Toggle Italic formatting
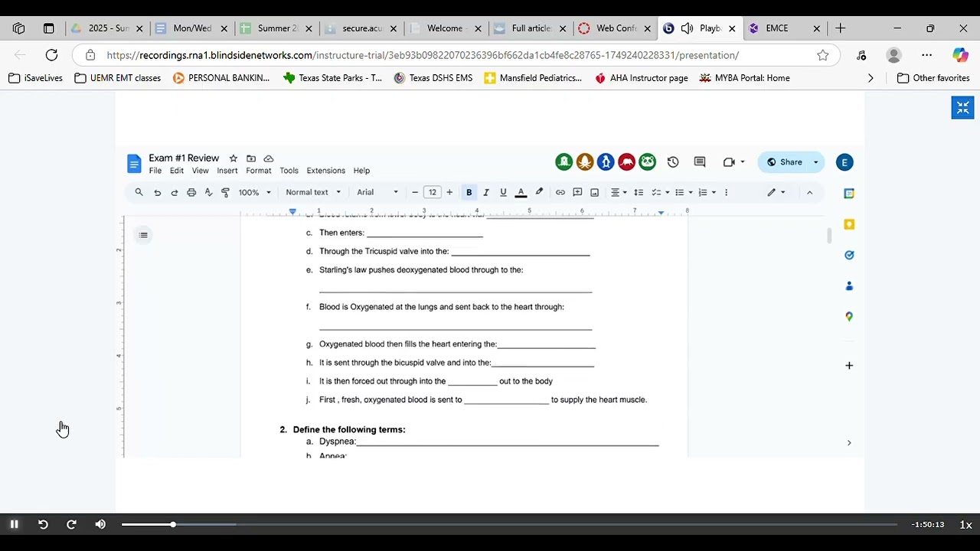This screenshot has height=551, width=980. click(x=486, y=192)
